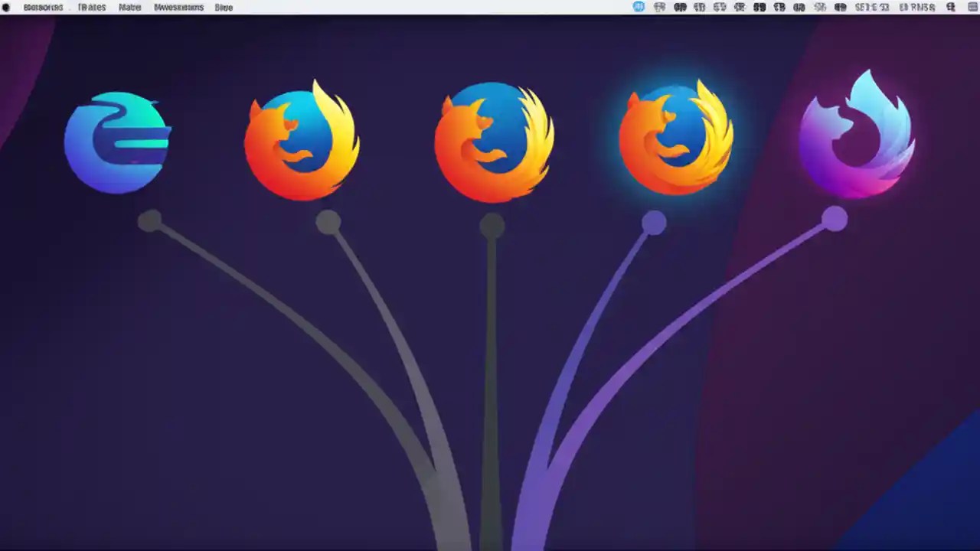Open the Matre menu
Screen dimensions: 980x551
(129, 7)
